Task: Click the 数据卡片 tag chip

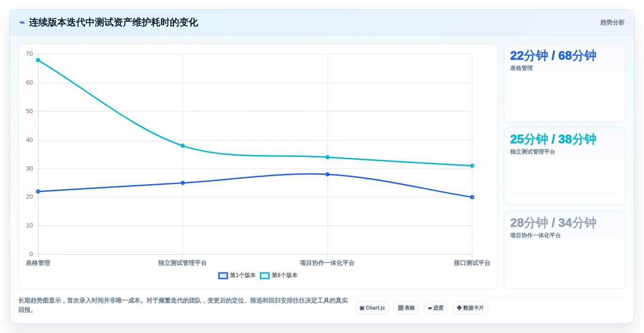Action: (x=470, y=308)
